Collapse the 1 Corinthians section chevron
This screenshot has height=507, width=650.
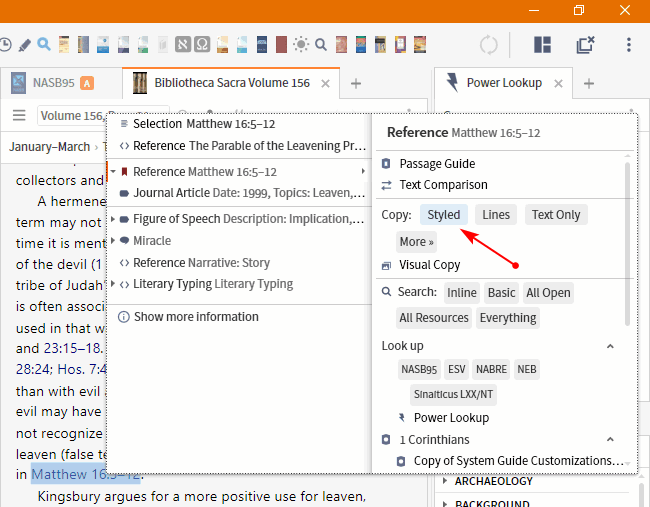click(610, 439)
